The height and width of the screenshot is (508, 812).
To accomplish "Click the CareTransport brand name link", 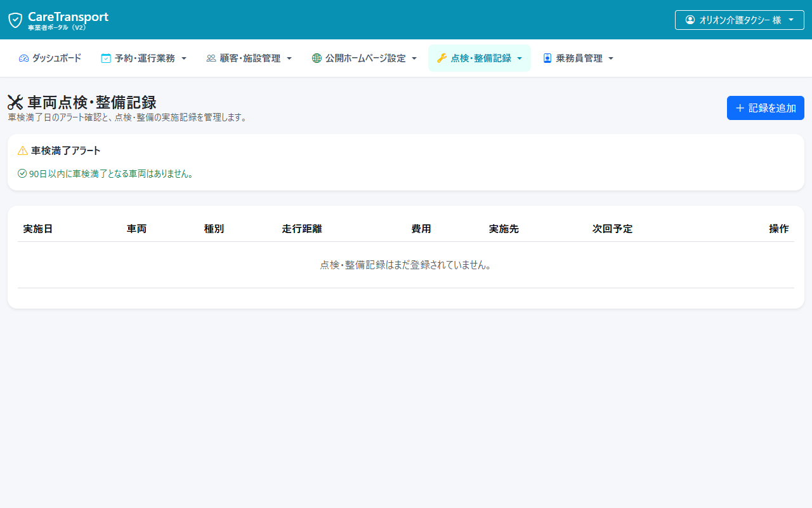I will (x=68, y=17).
